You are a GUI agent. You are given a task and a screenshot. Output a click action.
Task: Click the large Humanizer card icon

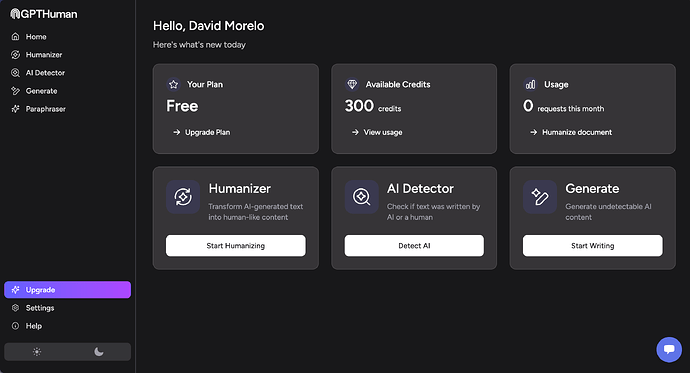pyautogui.click(x=183, y=197)
